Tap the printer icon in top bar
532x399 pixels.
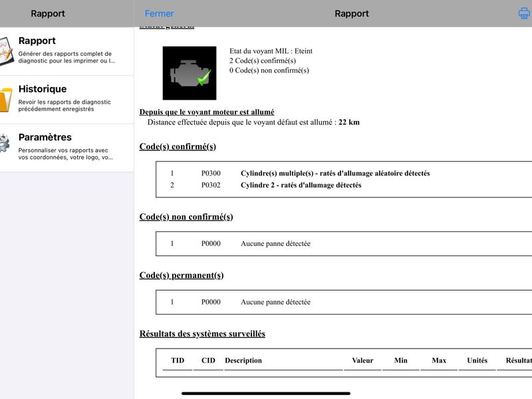(x=524, y=13)
